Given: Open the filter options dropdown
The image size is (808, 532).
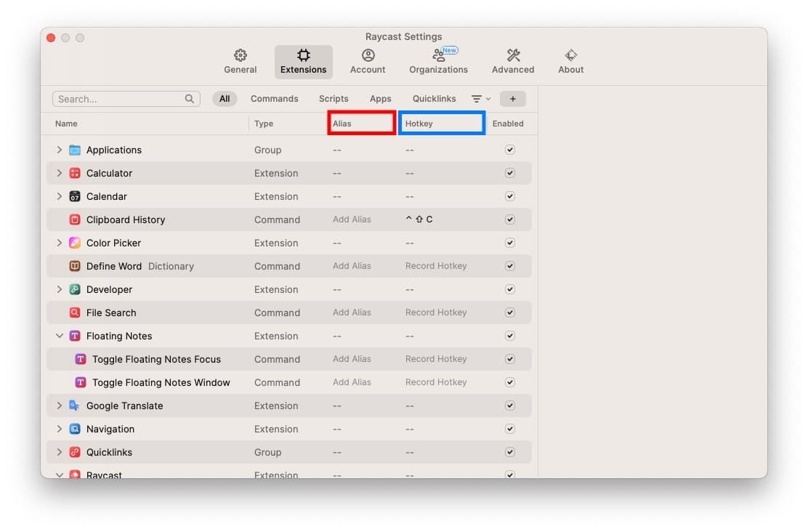Looking at the screenshot, I should coord(481,98).
